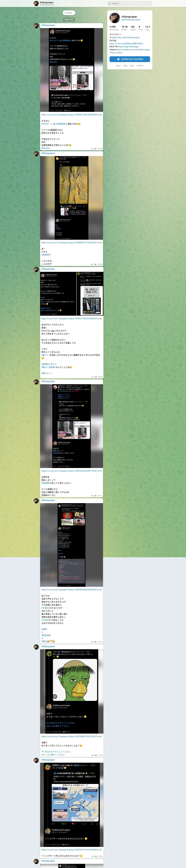Open the Blog footer link

click(125, 66)
